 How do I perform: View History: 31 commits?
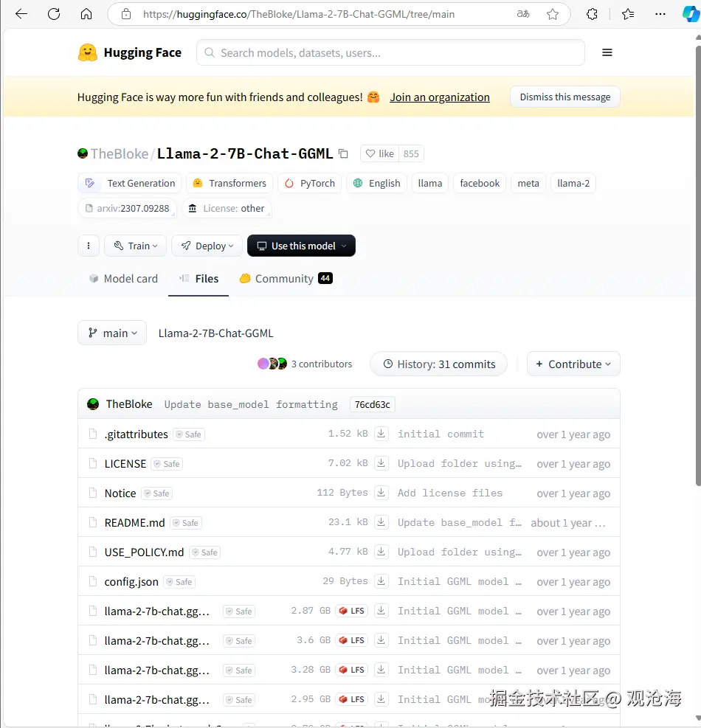tap(438, 364)
